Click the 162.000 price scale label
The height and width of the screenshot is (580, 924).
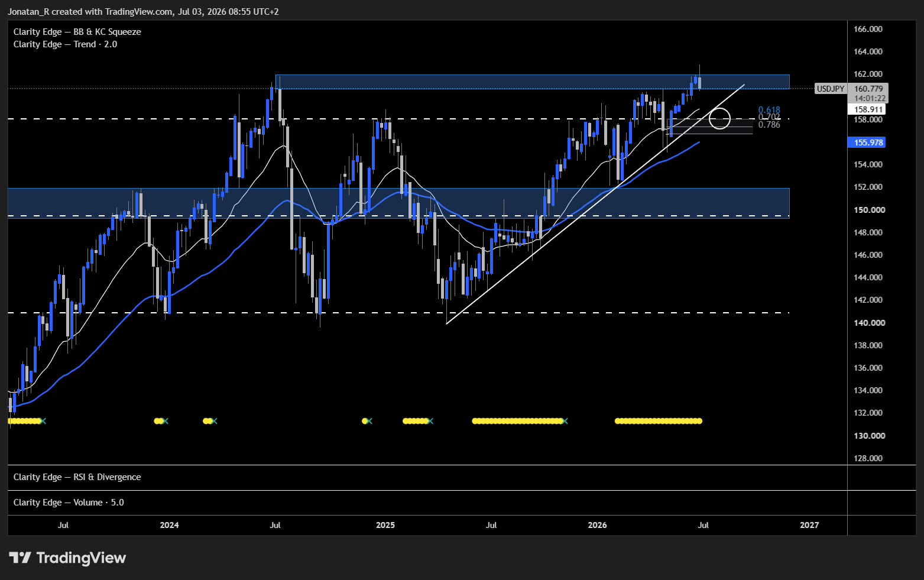(868, 74)
